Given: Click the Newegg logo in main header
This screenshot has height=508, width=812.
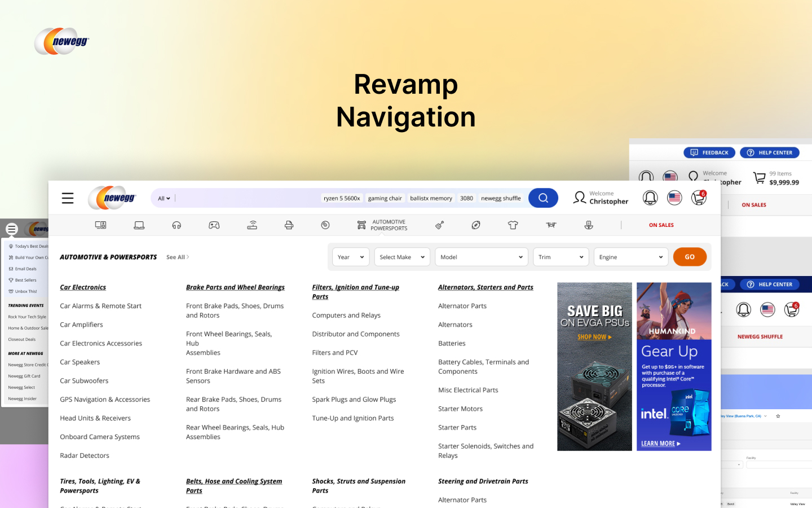Looking at the screenshot, I should click(x=112, y=198).
